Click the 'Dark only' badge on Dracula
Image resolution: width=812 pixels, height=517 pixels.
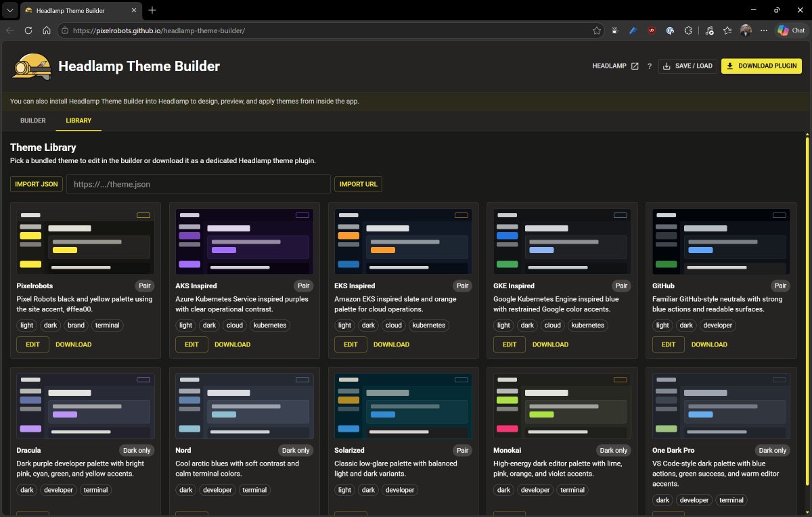pyautogui.click(x=137, y=450)
